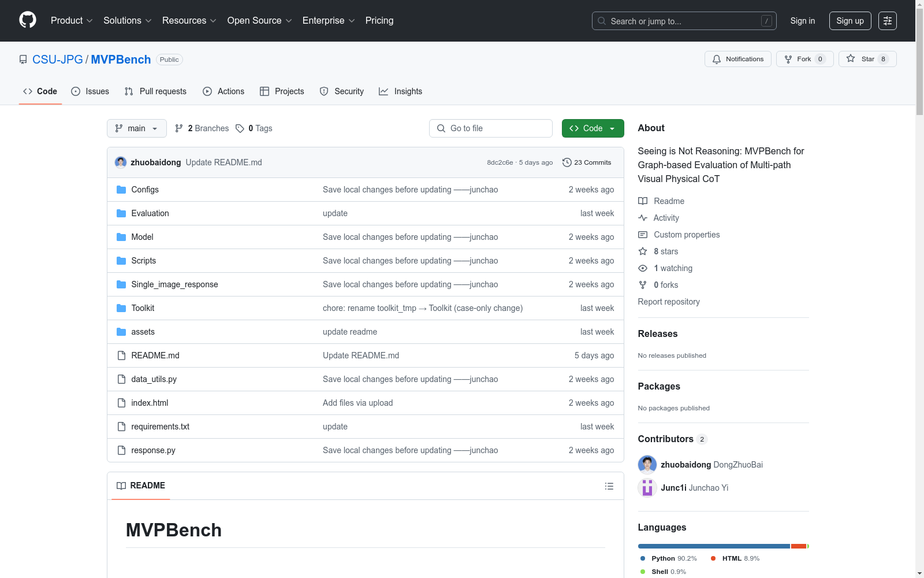Switch to the Issues tab

coord(90,91)
